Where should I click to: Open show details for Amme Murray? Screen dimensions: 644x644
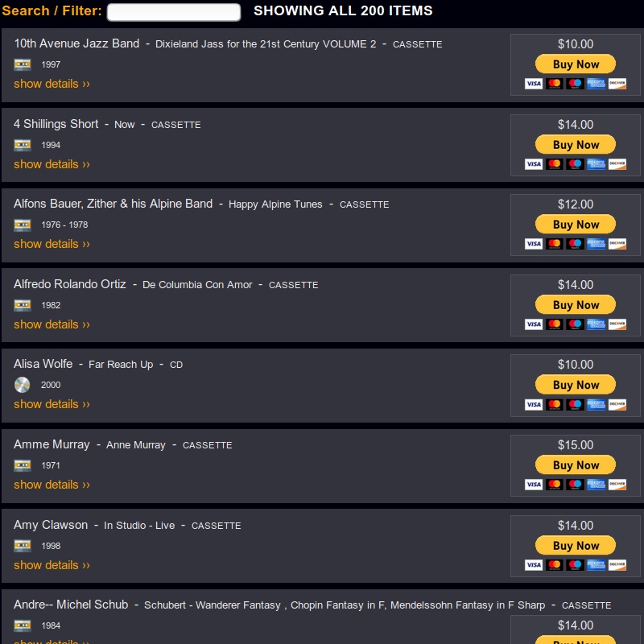pyautogui.click(x=52, y=485)
